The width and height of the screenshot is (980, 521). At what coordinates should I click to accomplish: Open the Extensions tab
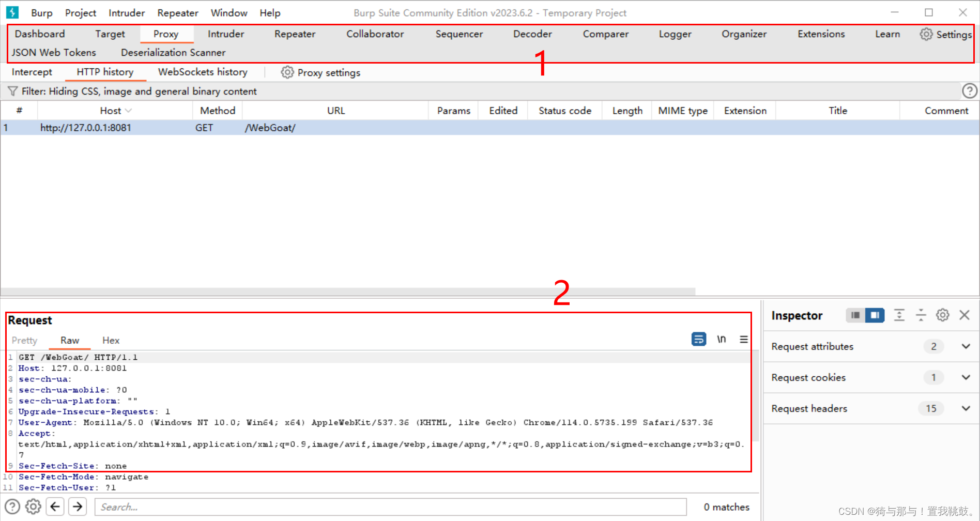pos(821,34)
